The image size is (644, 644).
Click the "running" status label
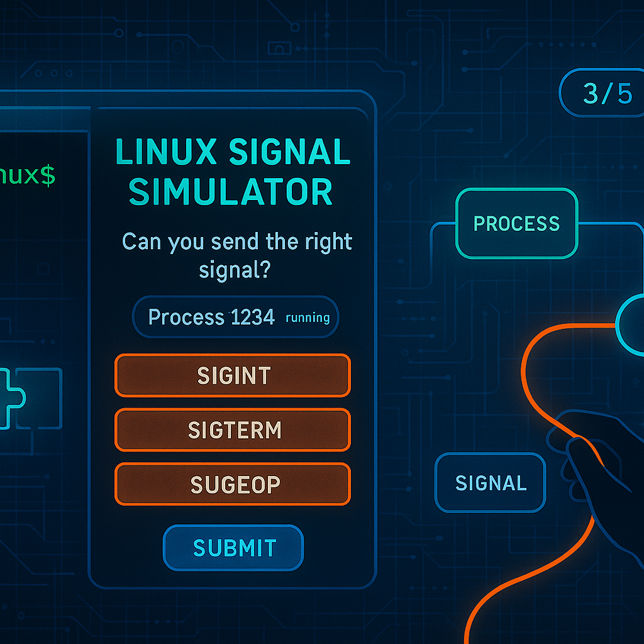[308, 318]
